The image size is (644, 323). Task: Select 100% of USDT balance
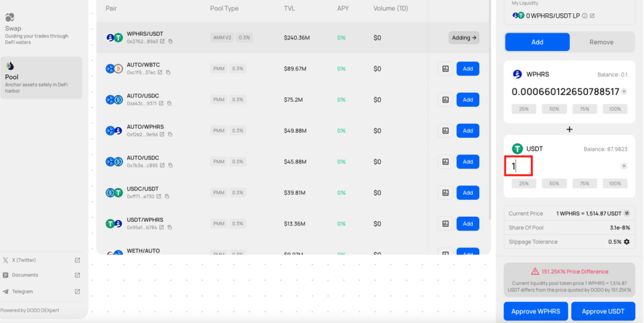(614, 183)
